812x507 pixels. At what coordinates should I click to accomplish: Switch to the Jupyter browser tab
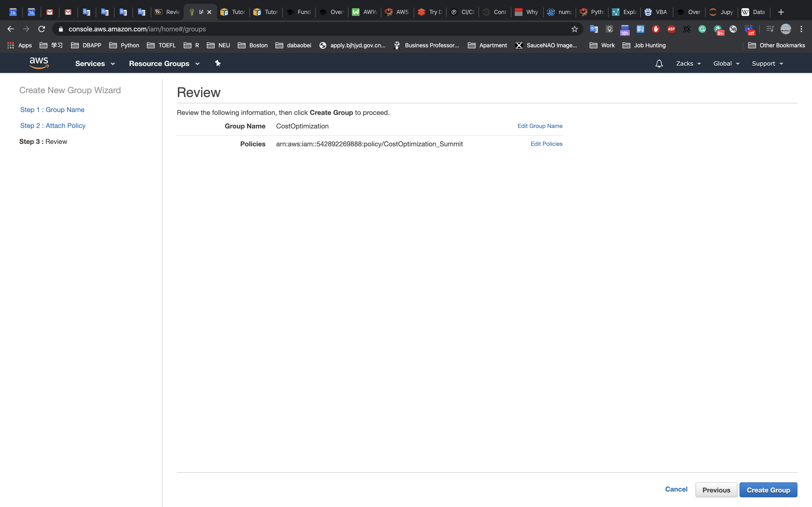(x=721, y=12)
